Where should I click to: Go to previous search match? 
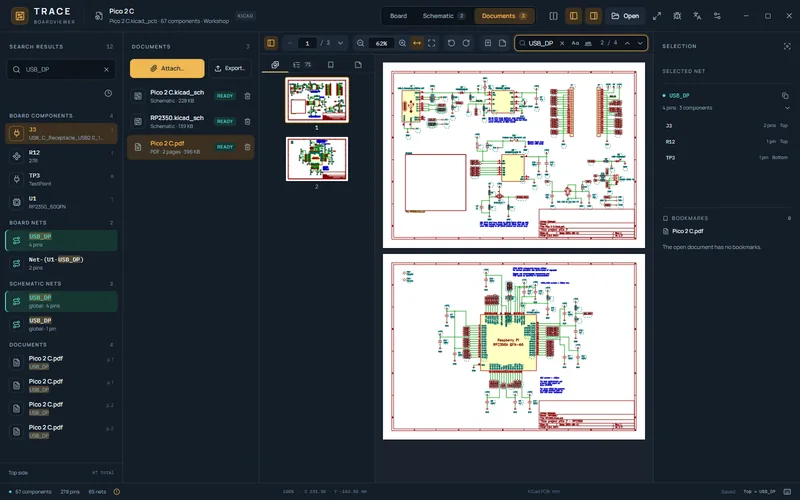[x=627, y=43]
